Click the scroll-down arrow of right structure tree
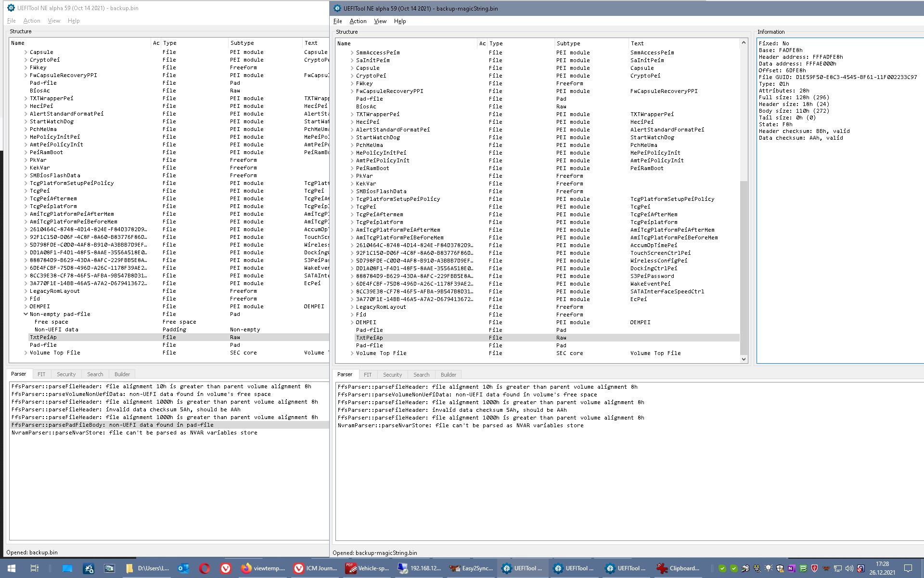The height and width of the screenshot is (578, 924). 744,359
